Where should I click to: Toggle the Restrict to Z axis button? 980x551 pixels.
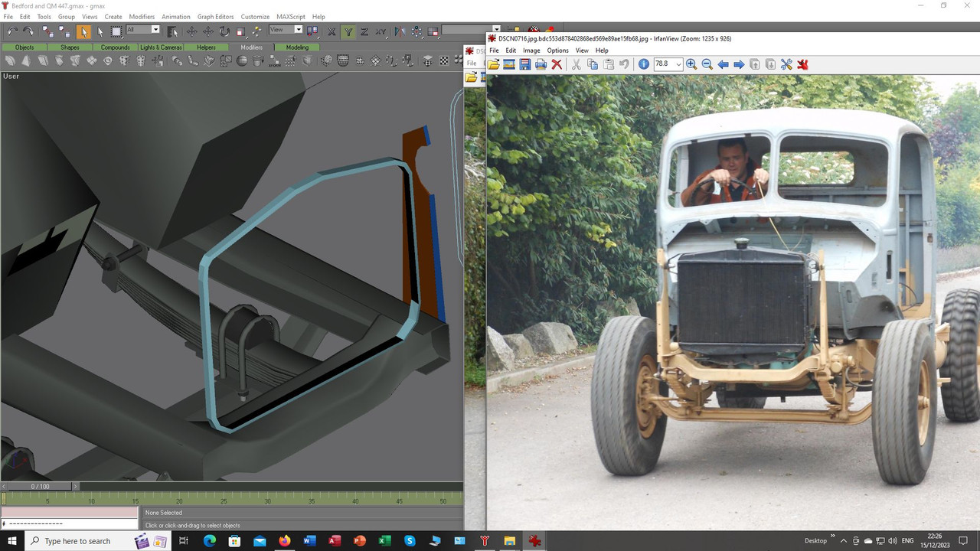364,31
